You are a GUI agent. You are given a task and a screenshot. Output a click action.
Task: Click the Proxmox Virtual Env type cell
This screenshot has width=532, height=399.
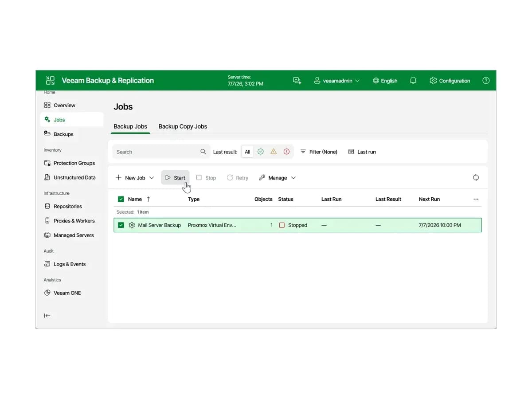[x=212, y=225]
